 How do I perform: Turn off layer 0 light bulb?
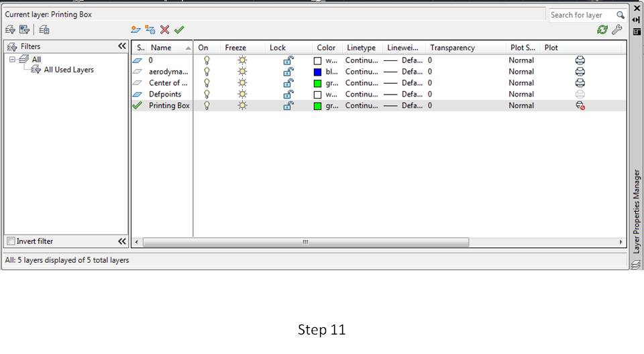[x=207, y=60]
